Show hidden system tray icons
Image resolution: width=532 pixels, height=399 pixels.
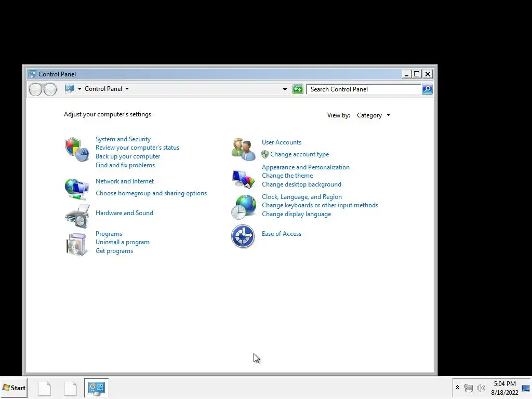pyautogui.click(x=457, y=388)
